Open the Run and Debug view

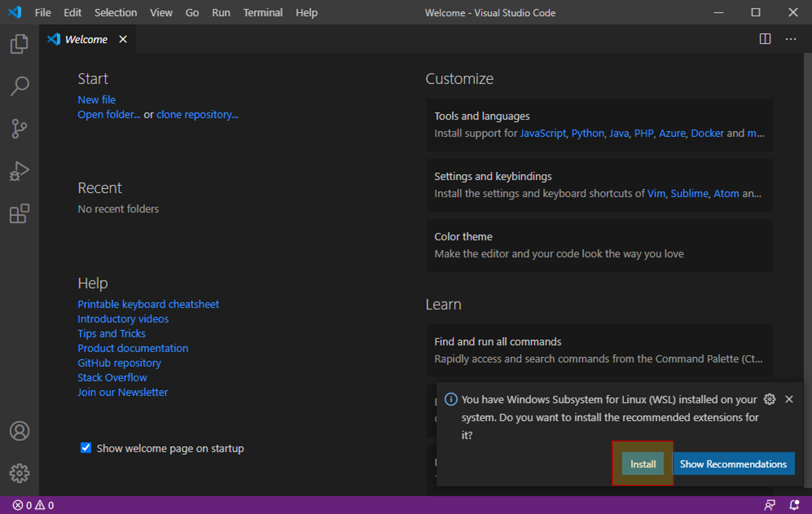point(19,171)
